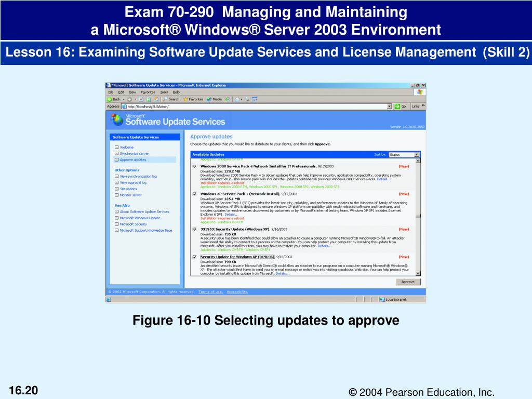Toggle 331953 Security Update checkbox

click(x=194, y=229)
